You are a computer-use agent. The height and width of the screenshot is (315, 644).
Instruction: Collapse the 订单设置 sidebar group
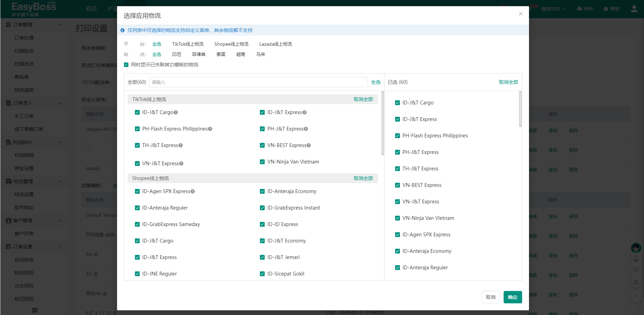pos(59,247)
